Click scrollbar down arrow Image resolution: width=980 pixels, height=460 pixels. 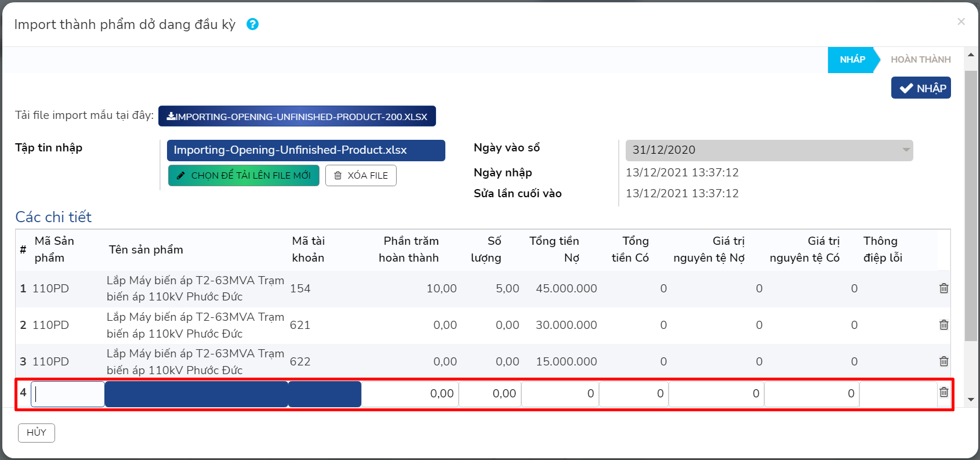click(x=971, y=400)
